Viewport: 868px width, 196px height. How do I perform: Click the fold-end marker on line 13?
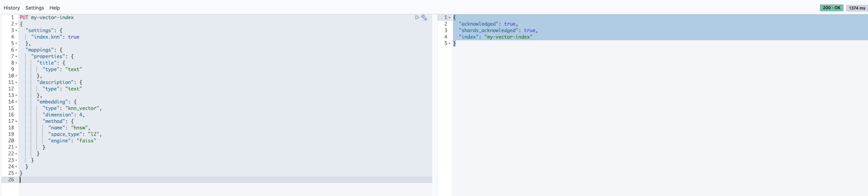[16, 95]
